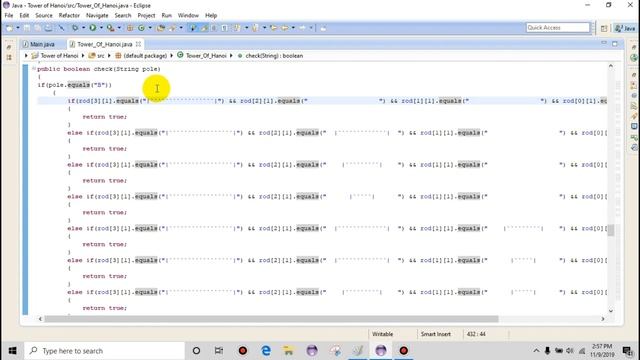The height and width of the screenshot is (360, 640).
Task: Click the Print toolbar icon
Action: pos(48,28)
